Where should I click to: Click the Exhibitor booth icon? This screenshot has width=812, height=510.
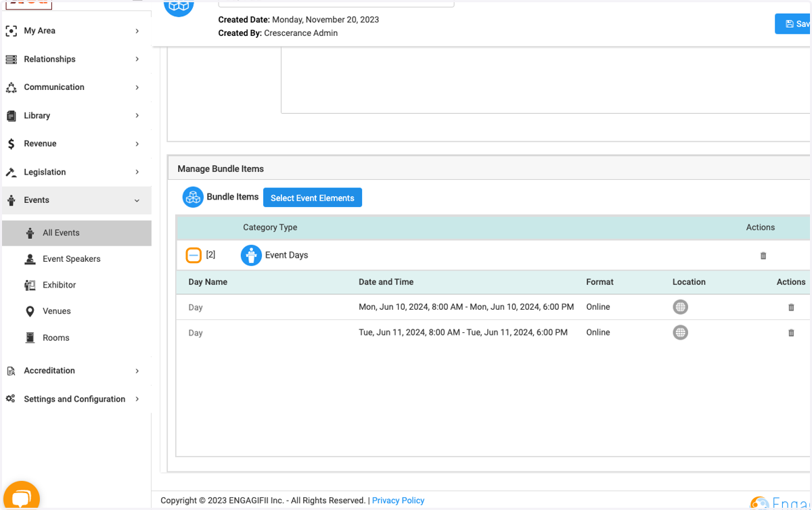click(30, 285)
